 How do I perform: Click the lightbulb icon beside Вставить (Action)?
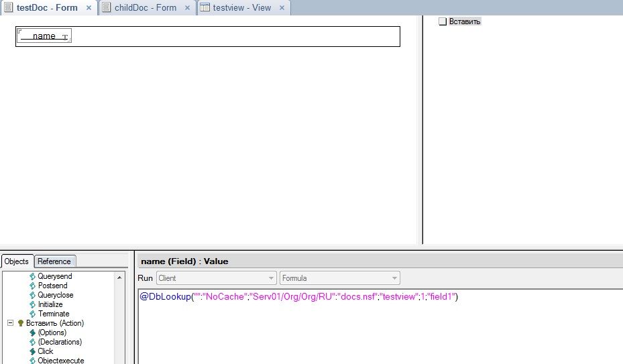pos(20,323)
